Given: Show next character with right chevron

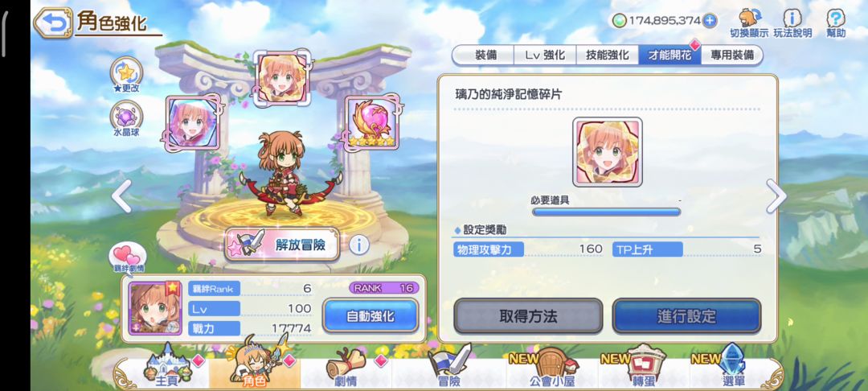Looking at the screenshot, I should [x=776, y=196].
